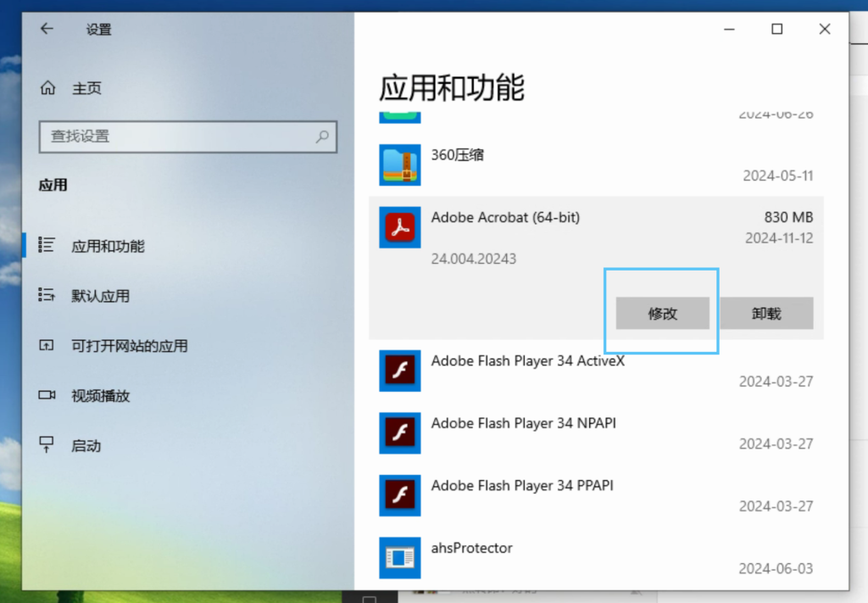Focus the 查找设置 search field

(x=188, y=137)
